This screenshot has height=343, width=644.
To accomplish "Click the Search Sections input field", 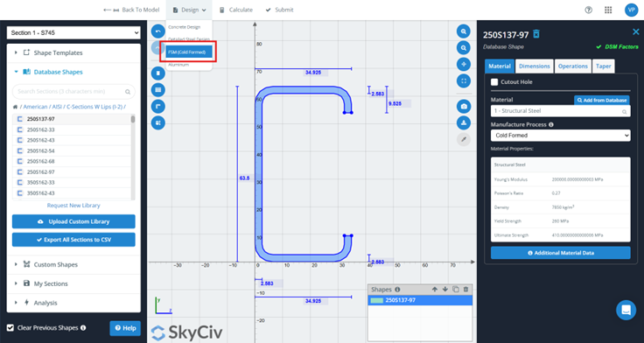I will (73, 92).
